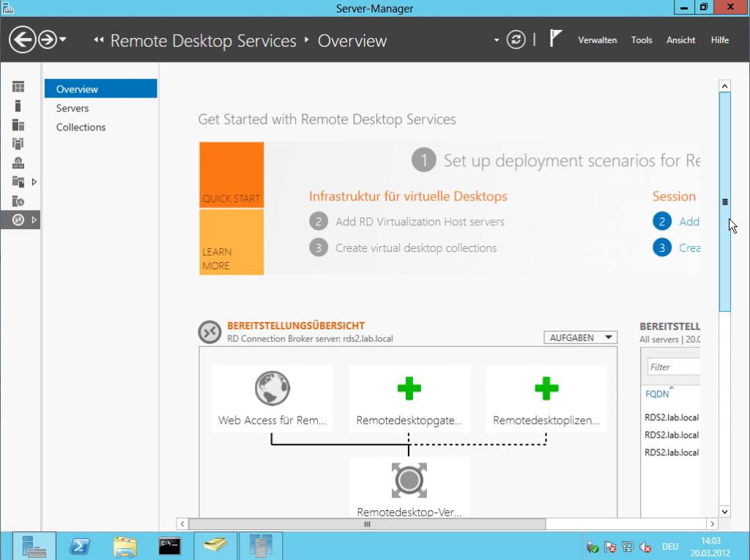Open the Verwalten menu

pyautogui.click(x=597, y=40)
